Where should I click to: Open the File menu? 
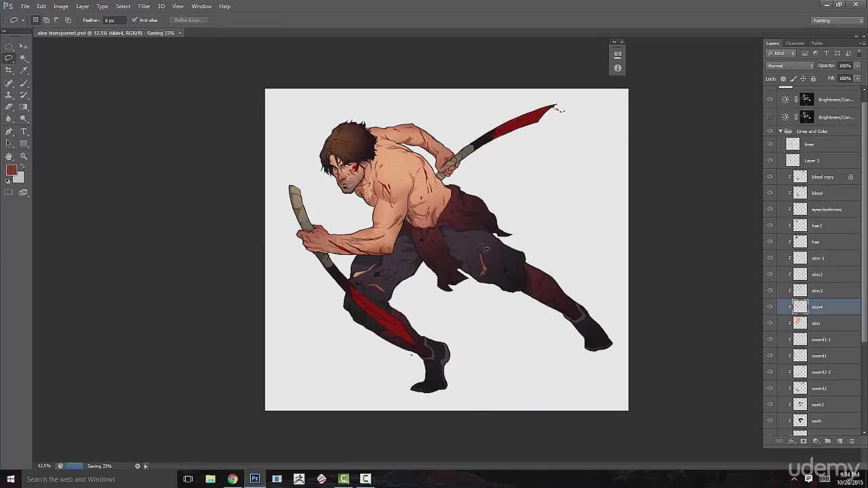(25, 6)
